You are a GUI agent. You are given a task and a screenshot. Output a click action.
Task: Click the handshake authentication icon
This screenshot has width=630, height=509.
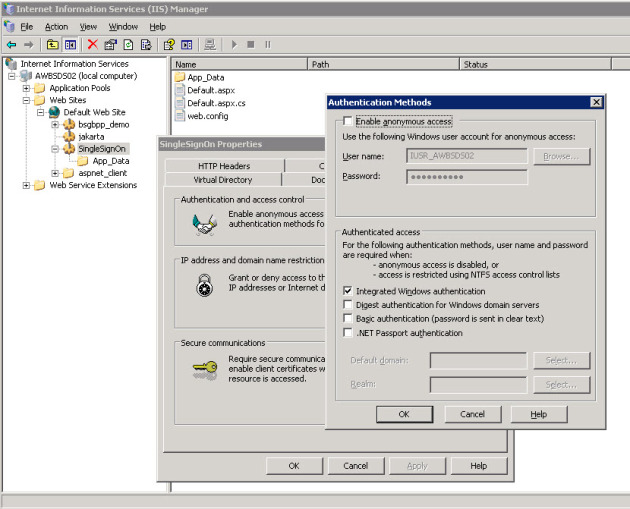(x=205, y=224)
